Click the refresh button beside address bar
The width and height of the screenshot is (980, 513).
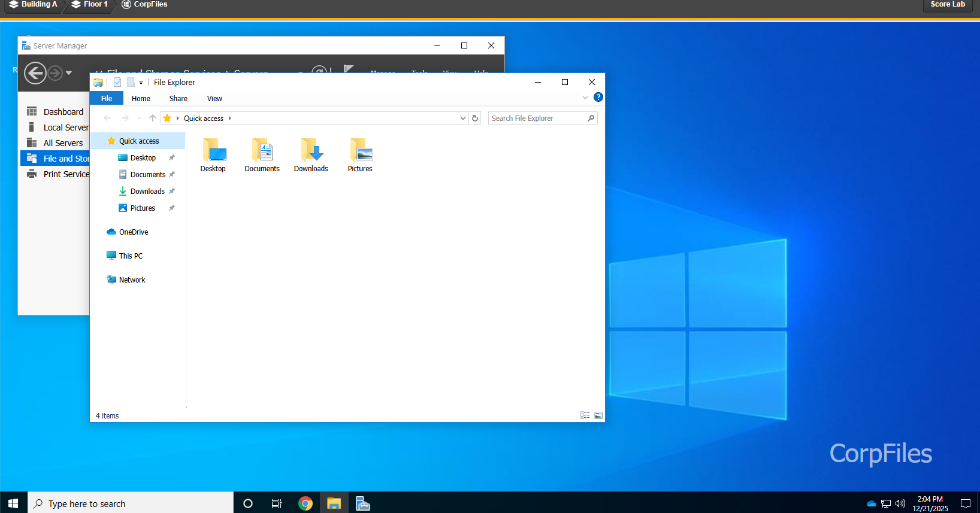coord(475,119)
